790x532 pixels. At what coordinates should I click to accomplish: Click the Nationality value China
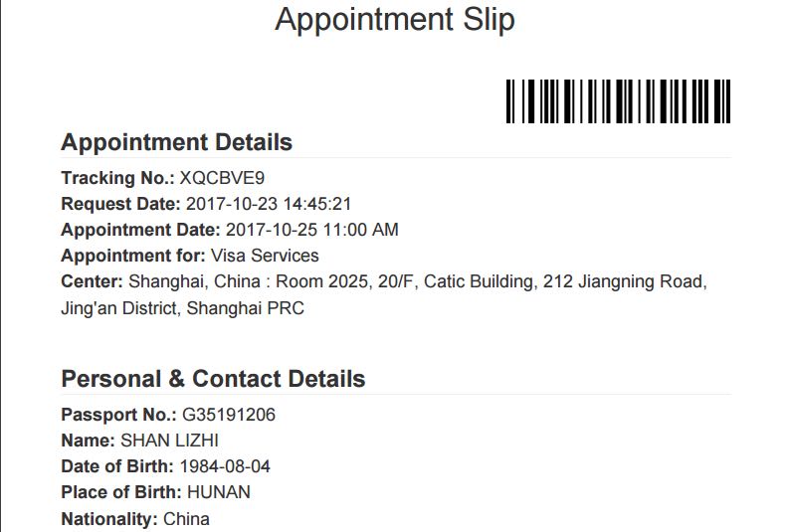(x=186, y=519)
